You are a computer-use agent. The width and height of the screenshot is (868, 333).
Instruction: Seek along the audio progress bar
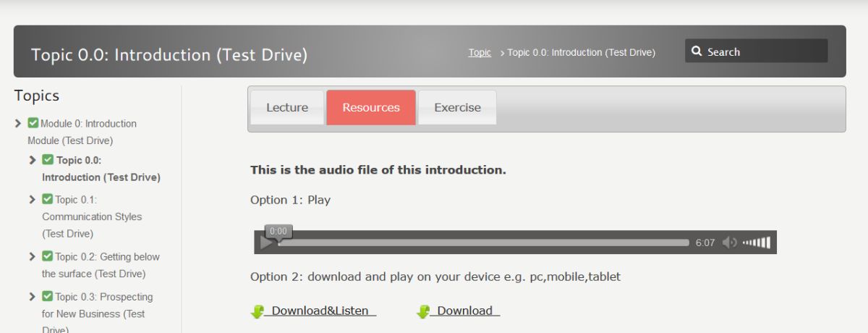(484, 243)
